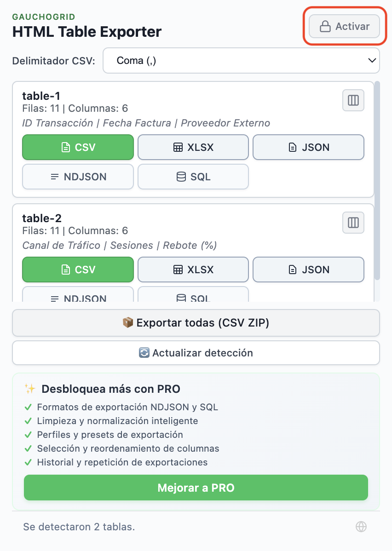This screenshot has height=551, width=392.
Task: Open the column picker icon for table-2
Action: [x=353, y=223]
